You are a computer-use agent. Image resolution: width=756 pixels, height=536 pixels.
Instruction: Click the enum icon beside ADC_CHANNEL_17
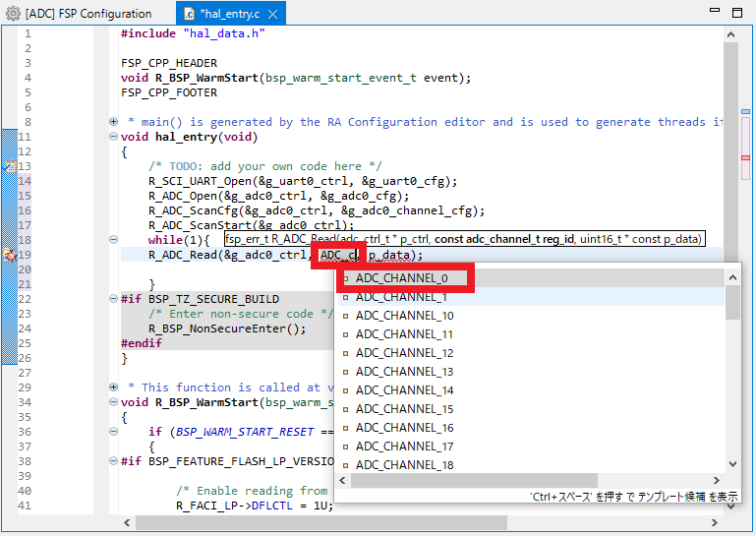[345, 447]
